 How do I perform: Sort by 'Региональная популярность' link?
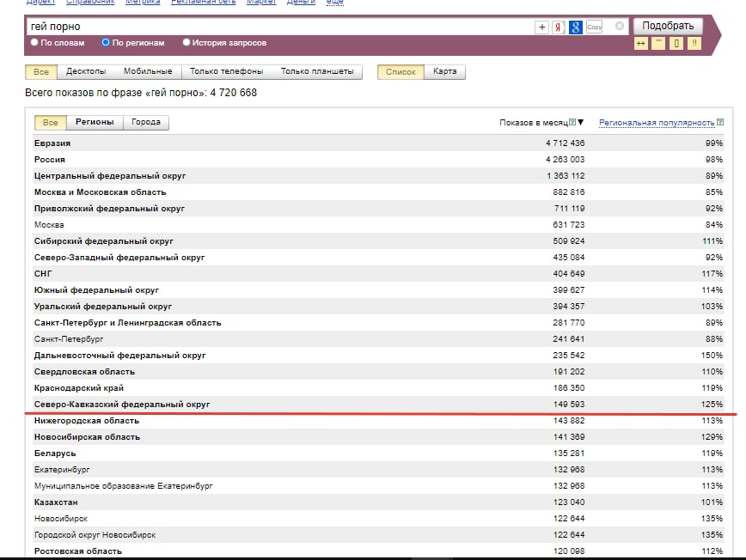coord(657,123)
